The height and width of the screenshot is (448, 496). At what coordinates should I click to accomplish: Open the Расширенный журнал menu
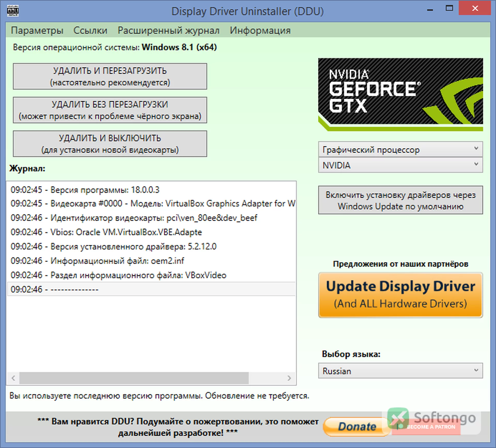point(168,30)
